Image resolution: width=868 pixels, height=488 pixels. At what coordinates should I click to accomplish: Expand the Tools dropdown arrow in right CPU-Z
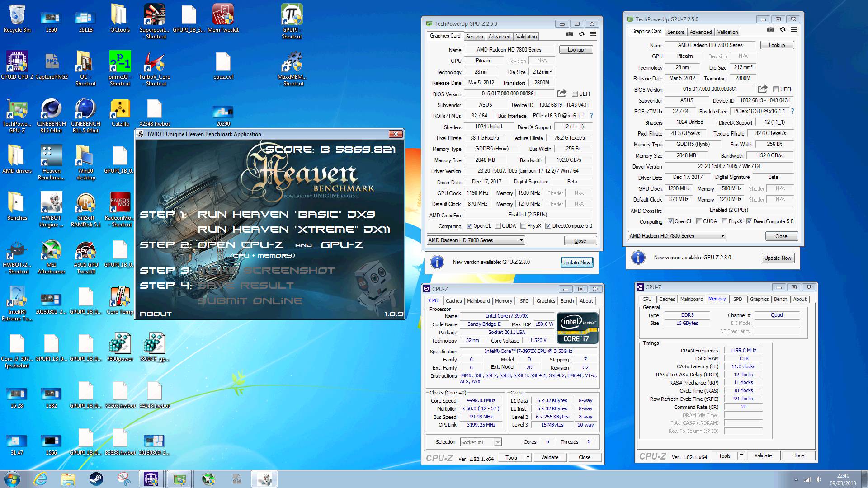(x=741, y=455)
